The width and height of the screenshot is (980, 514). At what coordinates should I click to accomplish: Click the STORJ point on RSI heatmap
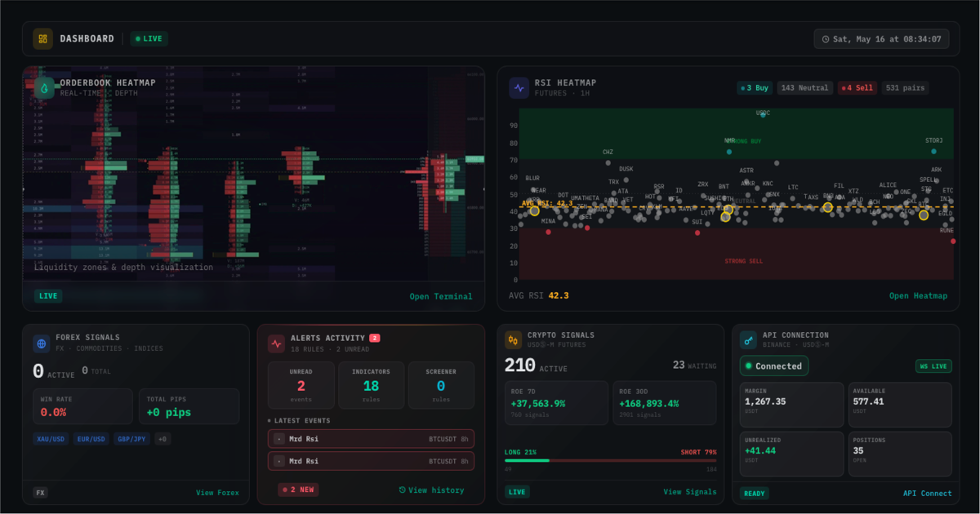(933, 152)
